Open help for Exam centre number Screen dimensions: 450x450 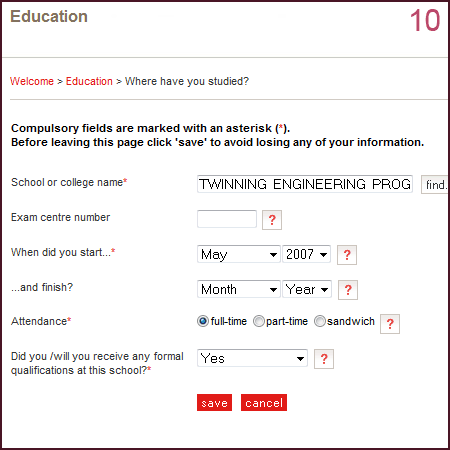point(272,220)
